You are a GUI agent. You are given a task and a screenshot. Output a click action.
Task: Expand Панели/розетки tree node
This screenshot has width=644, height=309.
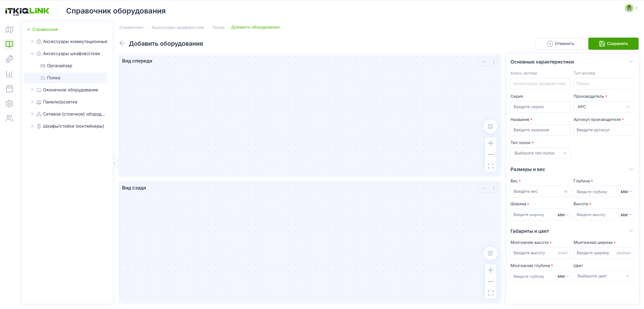click(x=32, y=102)
